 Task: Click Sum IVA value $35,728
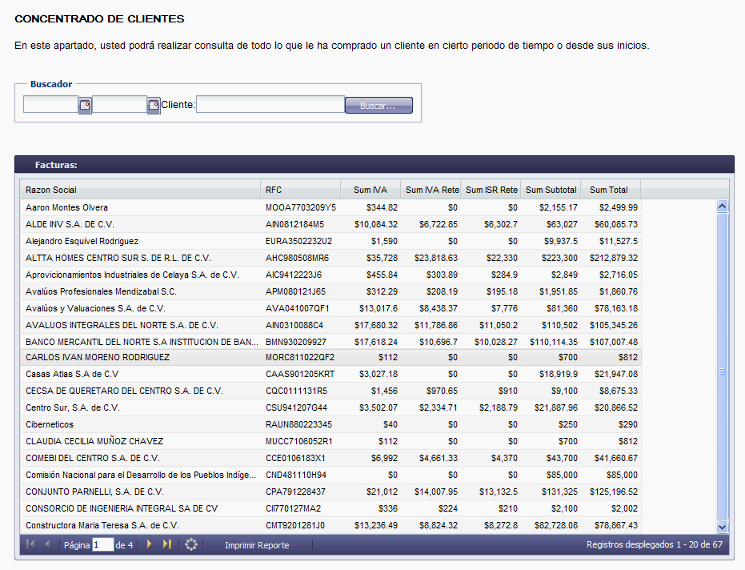click(382, 258)
